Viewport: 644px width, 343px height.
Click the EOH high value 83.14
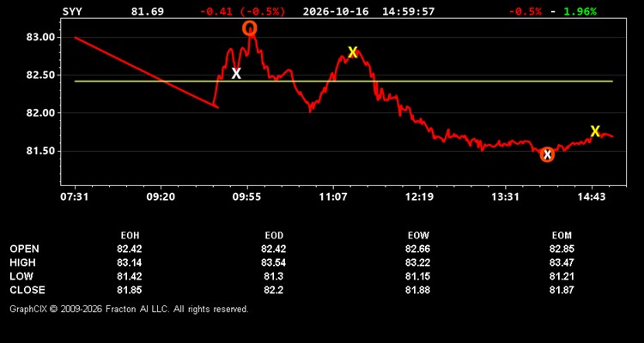click(x=129, y=262)
